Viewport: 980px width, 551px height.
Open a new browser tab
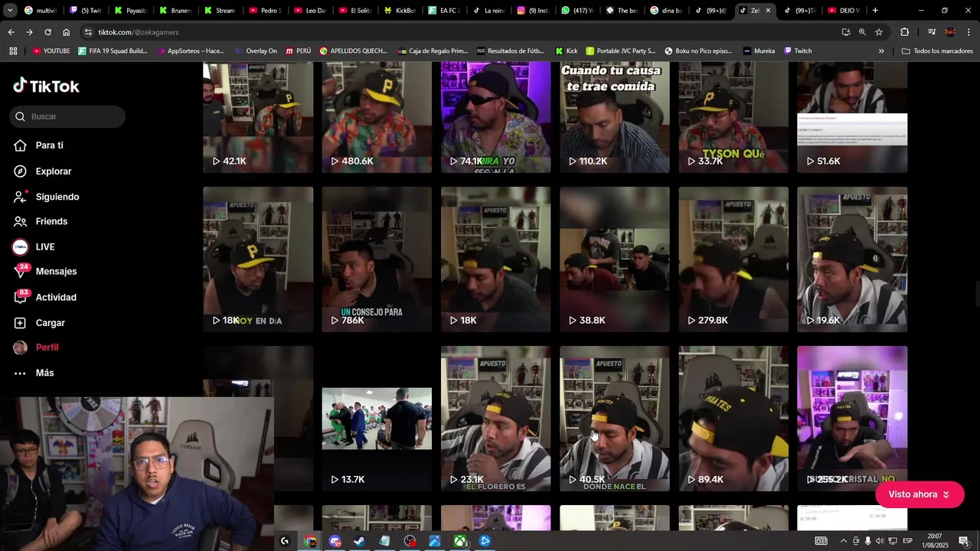[875, 11]
